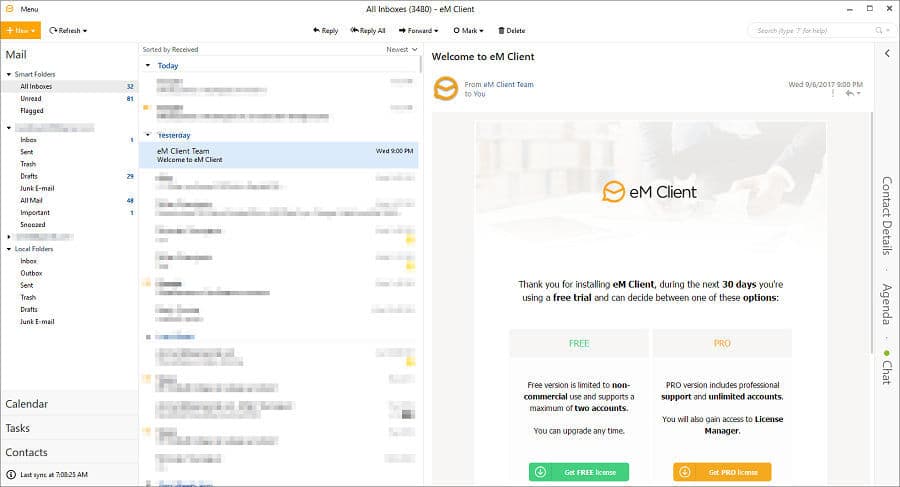Open the Important folder
900x487 pixels.
pyautogui.click(x=69, y=212)
